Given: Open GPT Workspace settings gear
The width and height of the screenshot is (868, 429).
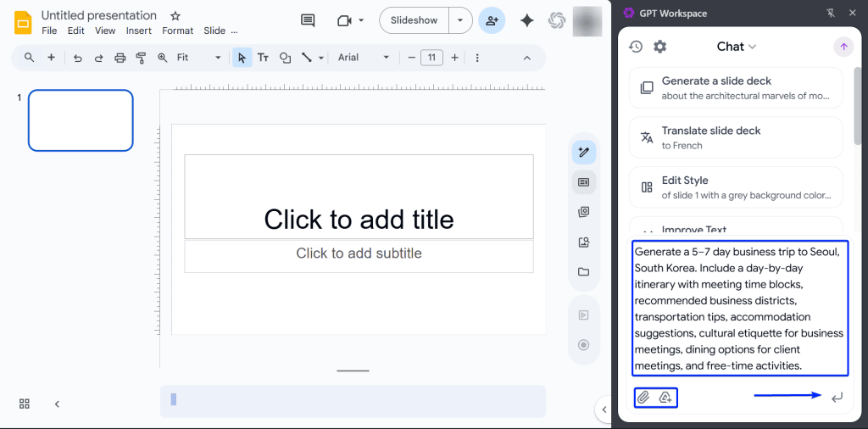Looking at the screenshot, I should point(659,47).
